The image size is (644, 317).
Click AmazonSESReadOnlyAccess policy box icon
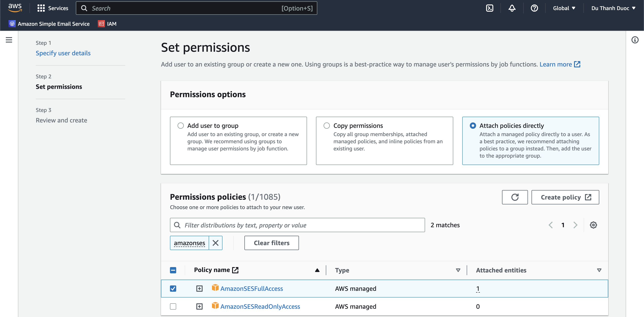click(215, 306)
